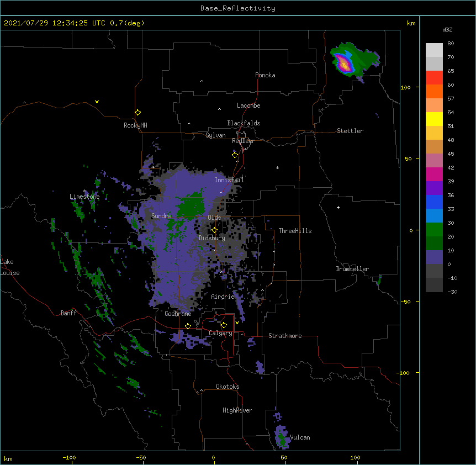This screenshot has height=465, width=476.
Task: Click the Okotoks town label
Action: pyautogui.click(x=228, y=387)
